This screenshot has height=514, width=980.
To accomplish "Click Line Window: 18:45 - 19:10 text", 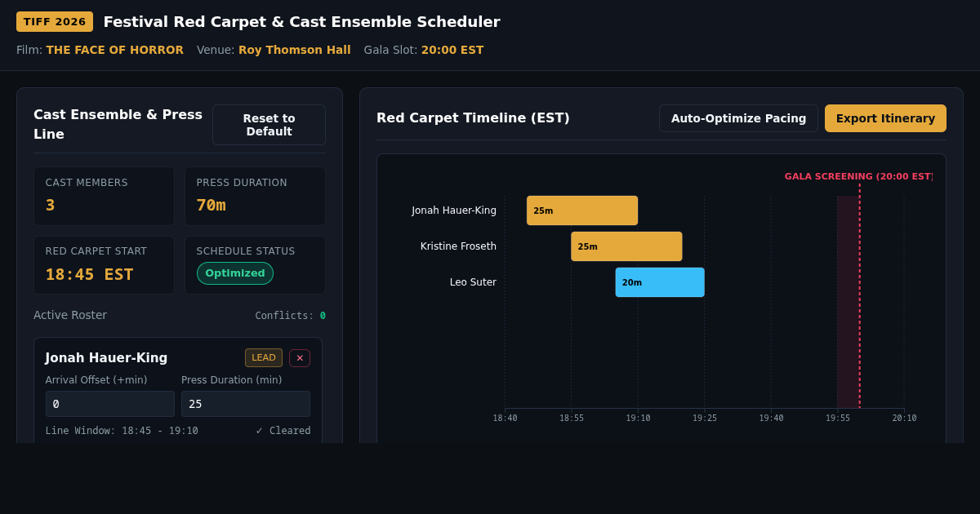I will [122, 431].
